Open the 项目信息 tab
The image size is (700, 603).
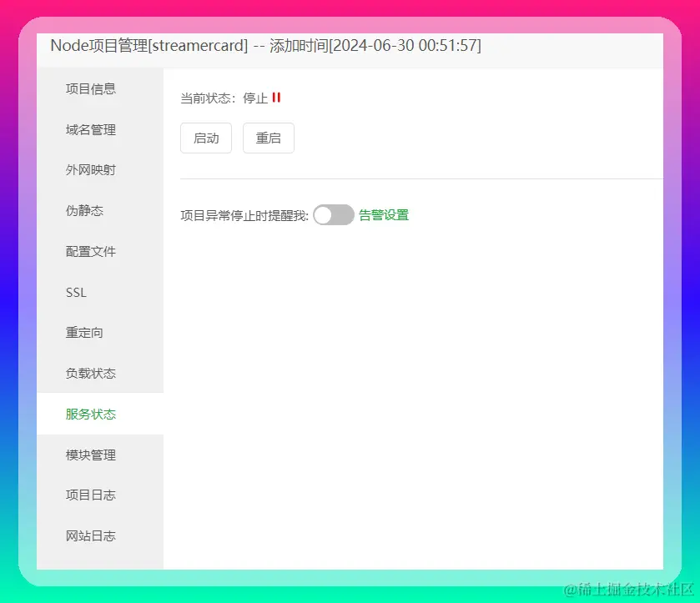(x=100, y=88)
